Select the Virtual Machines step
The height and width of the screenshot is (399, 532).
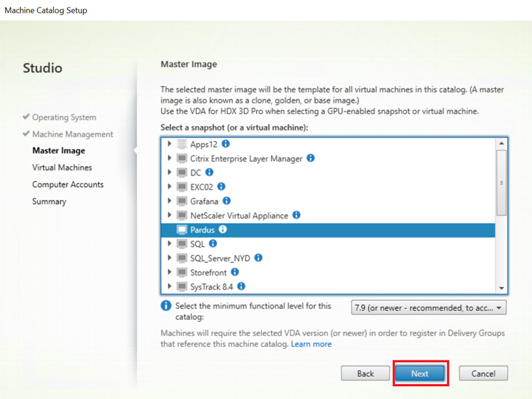(x=62, y=168)
